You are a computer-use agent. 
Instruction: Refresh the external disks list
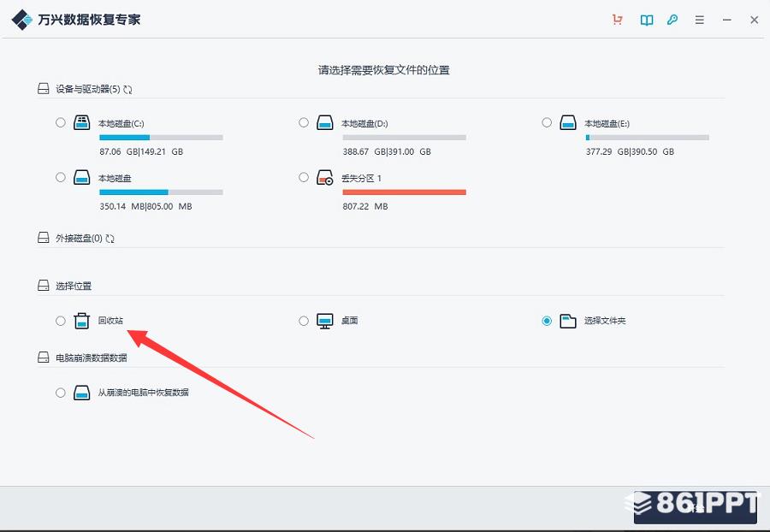click(x=110, y=239)
